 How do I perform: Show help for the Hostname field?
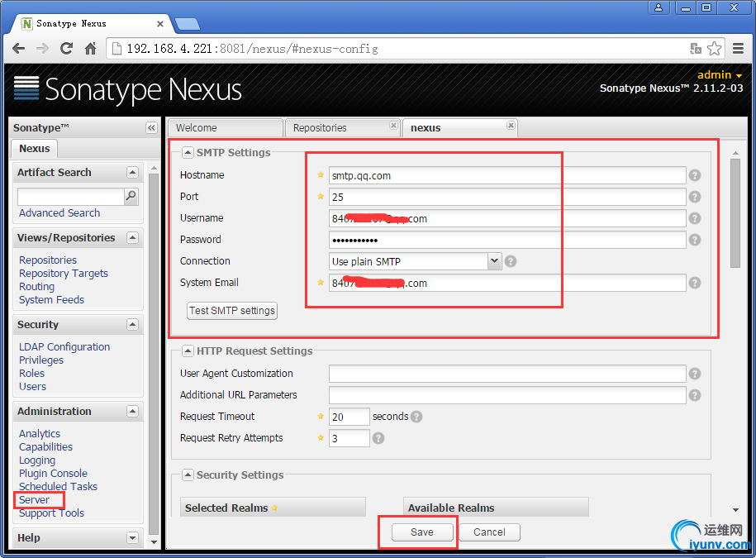coord(695,175)
